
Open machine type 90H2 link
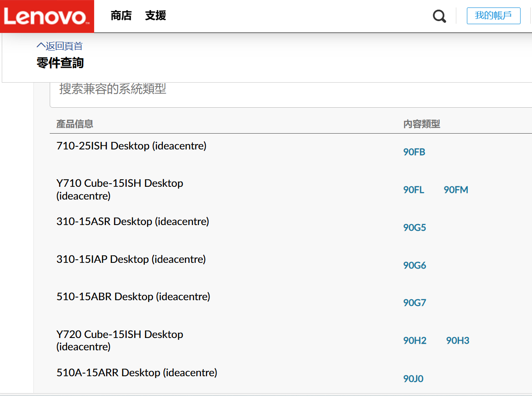click(414, 340)
